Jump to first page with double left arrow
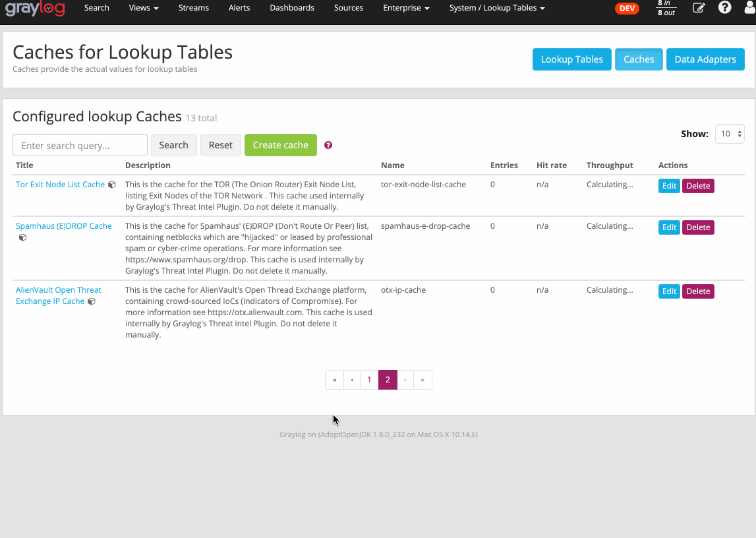 [335, 380]
